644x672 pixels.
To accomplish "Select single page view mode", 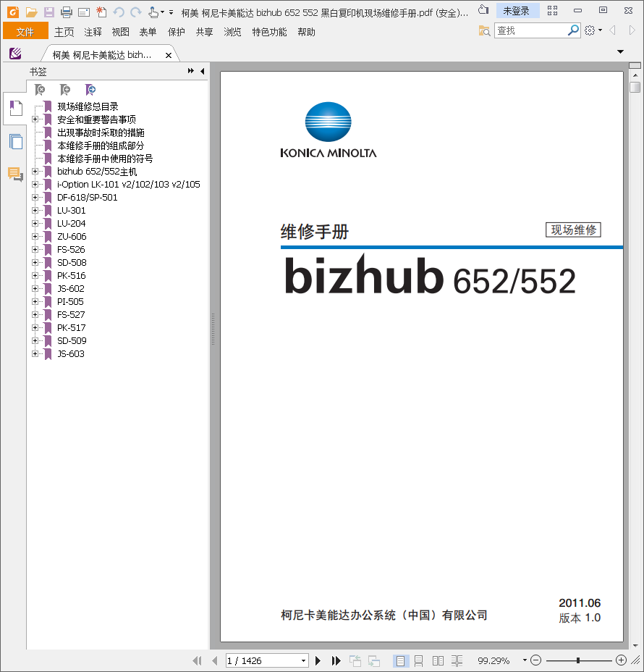I will pyautogui.click(x=400, y=661).
